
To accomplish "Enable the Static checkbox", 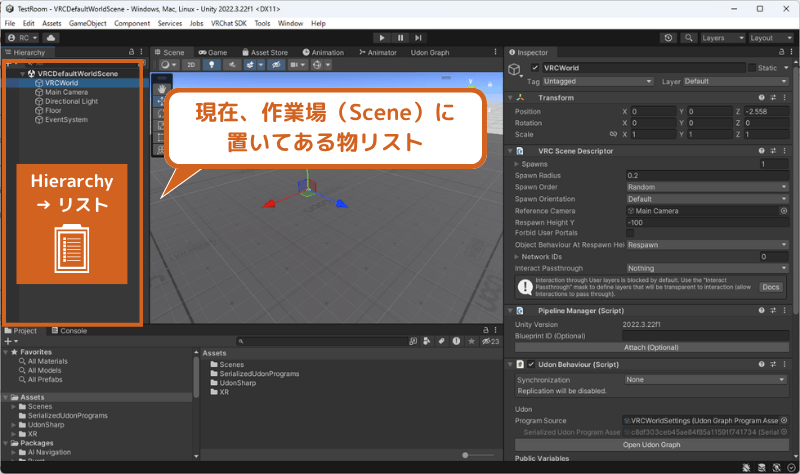I will click(752, 67).
